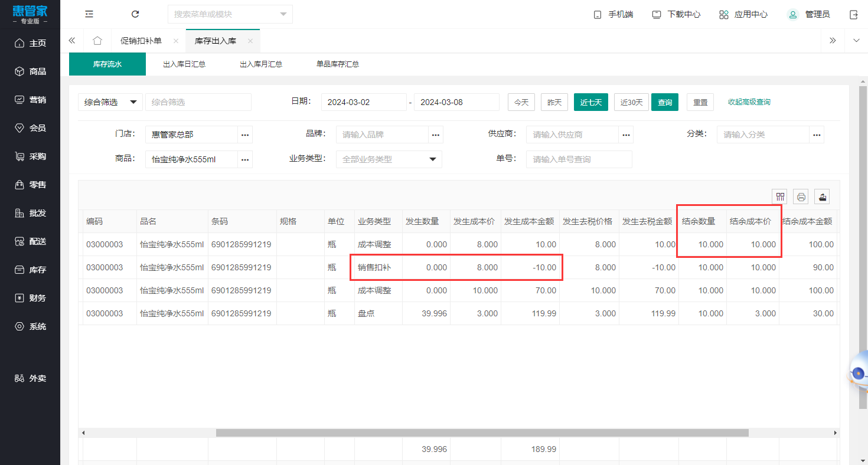Click the 近七天 button

(x=591, y=102)
